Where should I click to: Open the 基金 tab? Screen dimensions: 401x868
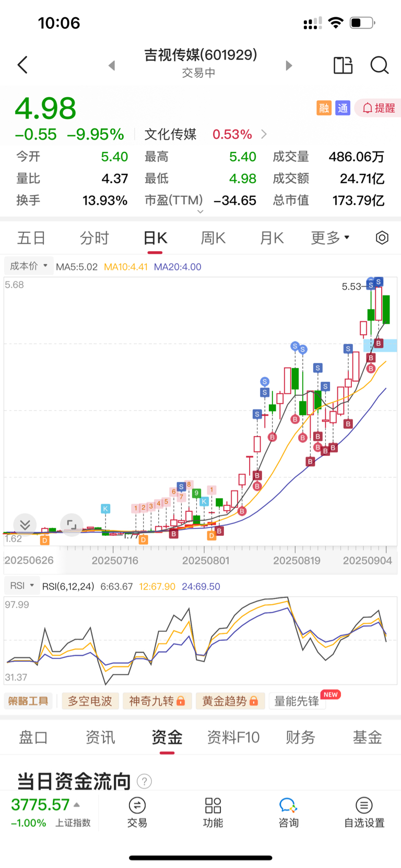(x=367, y=737)
